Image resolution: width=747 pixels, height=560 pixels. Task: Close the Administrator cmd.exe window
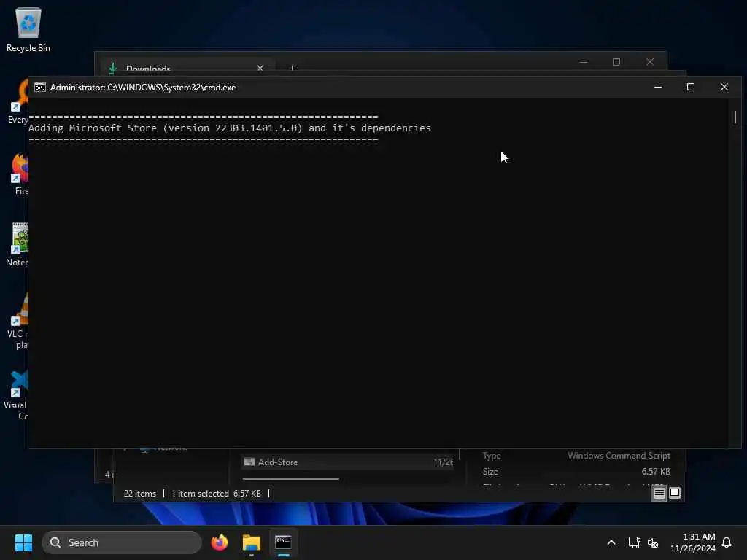click(724, 87)
